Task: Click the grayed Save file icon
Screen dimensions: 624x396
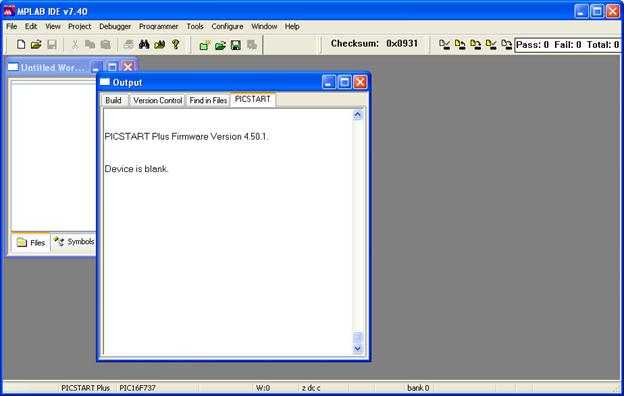Action: 52,44
